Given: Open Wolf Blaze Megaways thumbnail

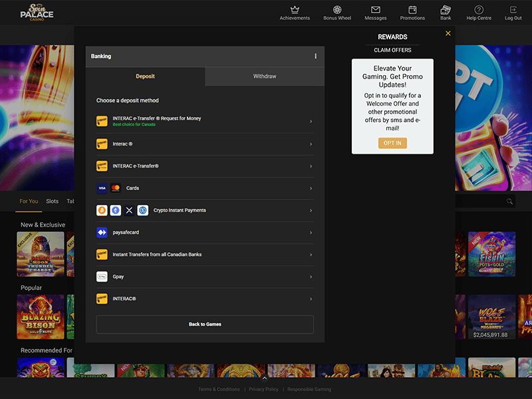Looking at the screenshot, I should click(x=491, y=317).
